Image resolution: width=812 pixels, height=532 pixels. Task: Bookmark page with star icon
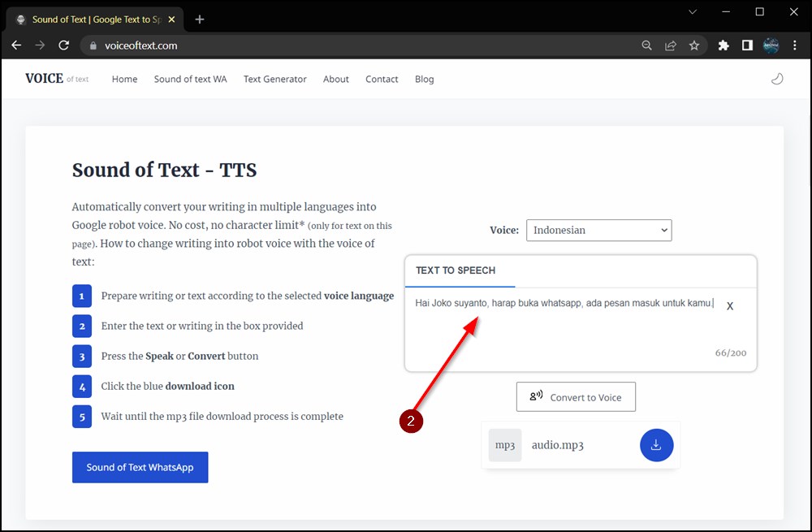694,45
